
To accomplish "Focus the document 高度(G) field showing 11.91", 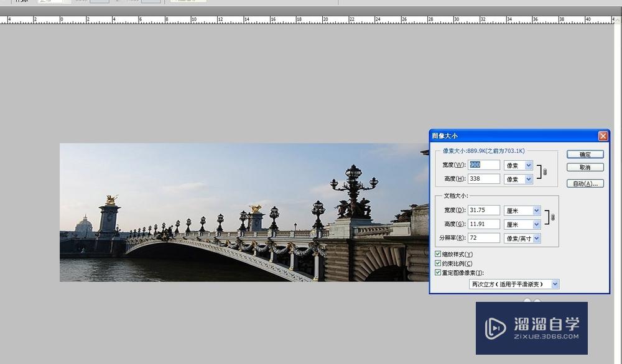I will point(483,224).
